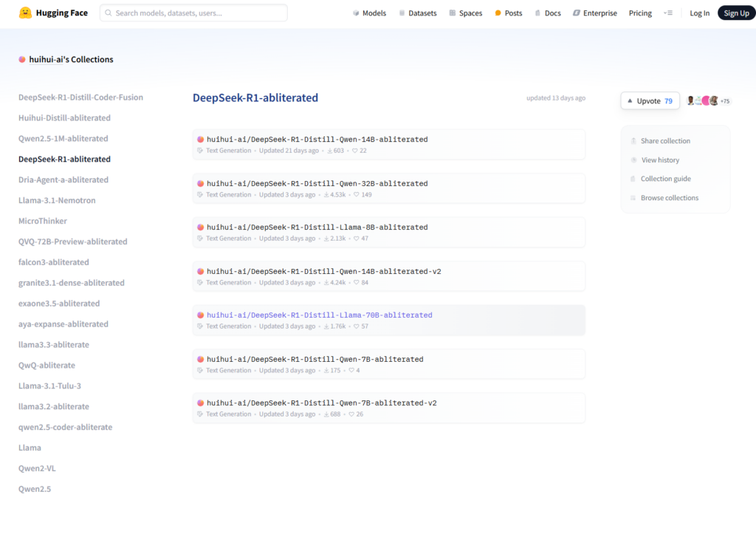The height and width of the screenshot is (534, 756).
Task: Click the Spaces icon in navbar
Action: tap(453, 13)
